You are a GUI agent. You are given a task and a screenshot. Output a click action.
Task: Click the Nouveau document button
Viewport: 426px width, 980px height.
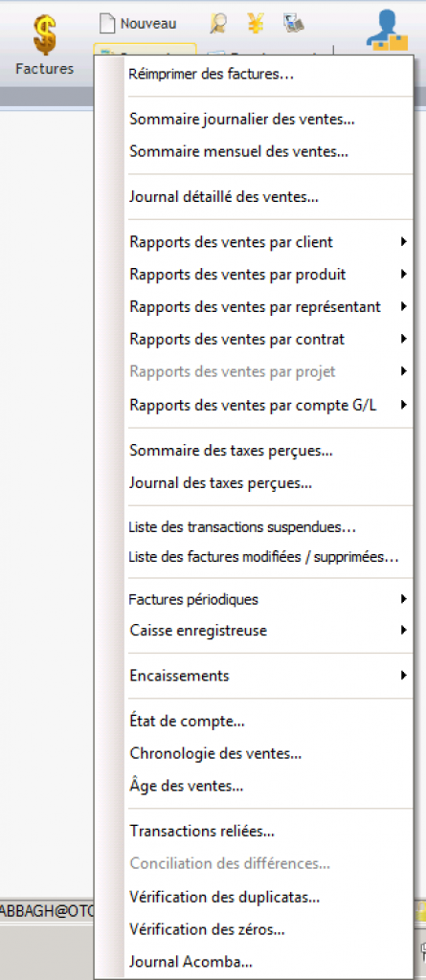coord(138,24)
